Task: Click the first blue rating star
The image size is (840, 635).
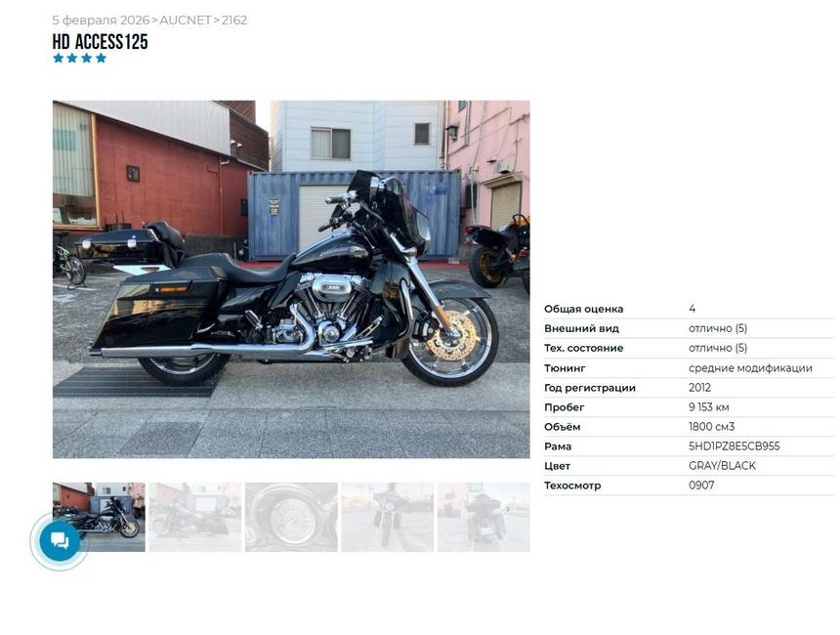Action: click(x=58, y=58)
